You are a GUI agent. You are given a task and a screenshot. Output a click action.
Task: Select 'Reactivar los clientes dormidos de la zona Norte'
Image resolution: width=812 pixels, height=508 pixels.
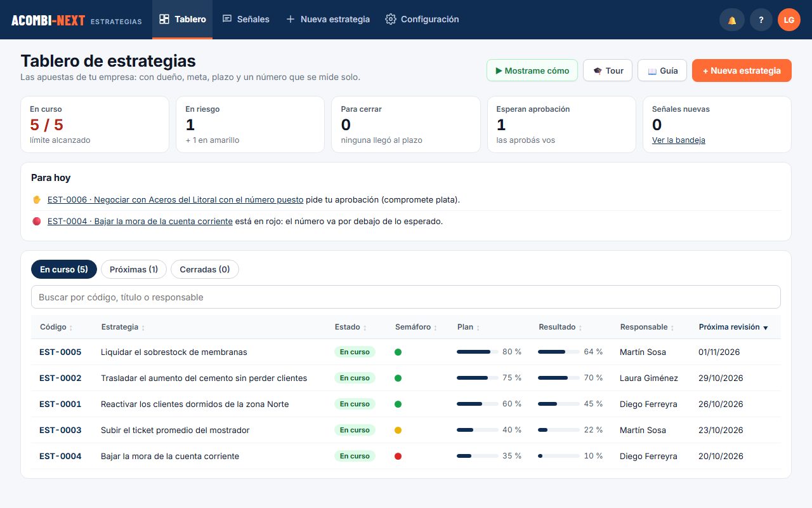(x=195, y=404)
